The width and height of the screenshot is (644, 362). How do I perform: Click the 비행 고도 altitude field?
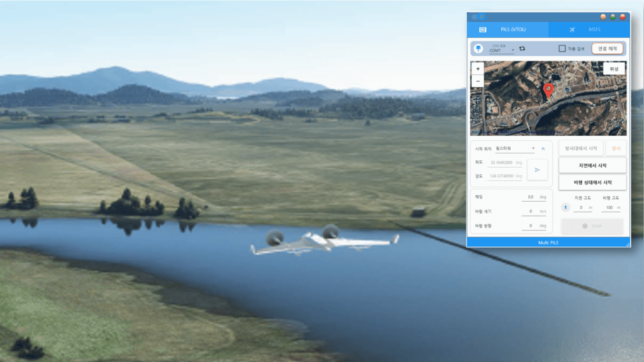click(608, 207)
